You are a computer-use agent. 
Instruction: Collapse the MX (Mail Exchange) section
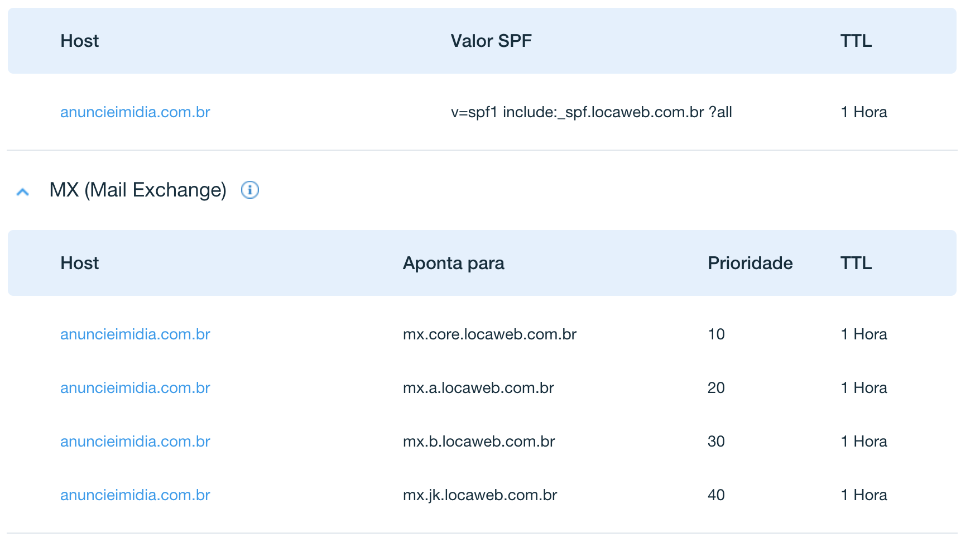click(23, 191)
